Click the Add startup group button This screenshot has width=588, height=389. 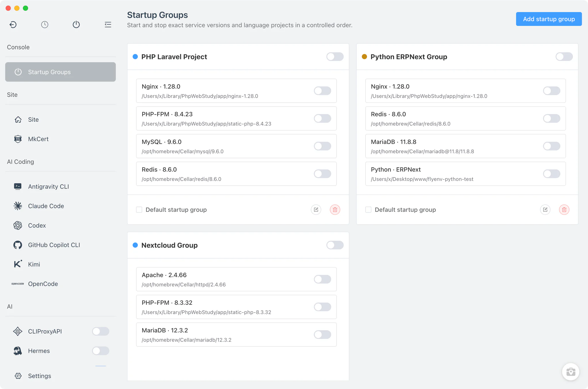click(x=549, y=19)
